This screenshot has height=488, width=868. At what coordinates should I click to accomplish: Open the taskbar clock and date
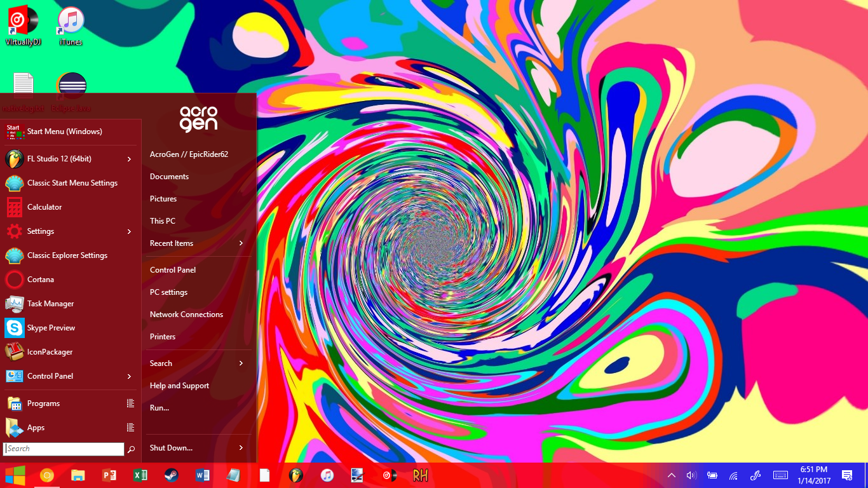click(x=814, y=475)
